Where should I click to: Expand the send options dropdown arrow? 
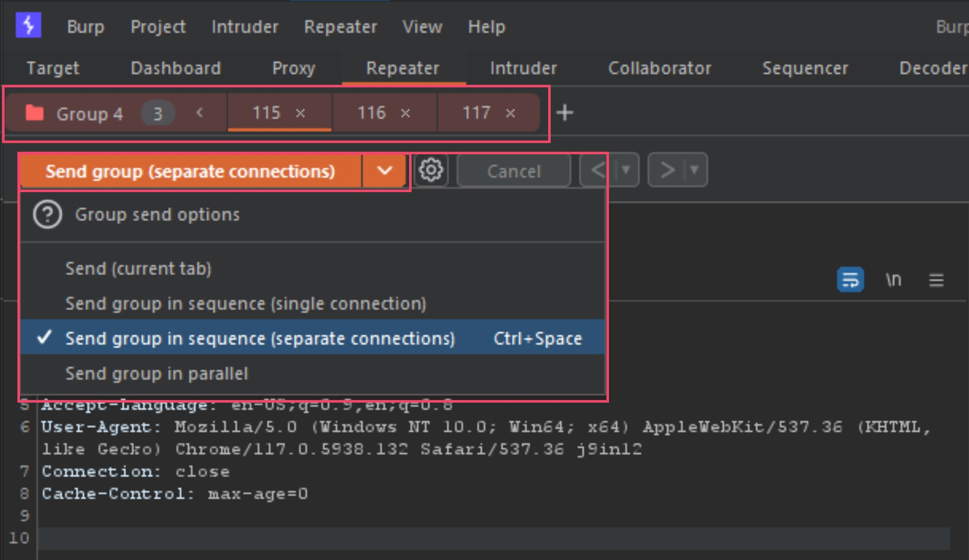click(385, 171)
